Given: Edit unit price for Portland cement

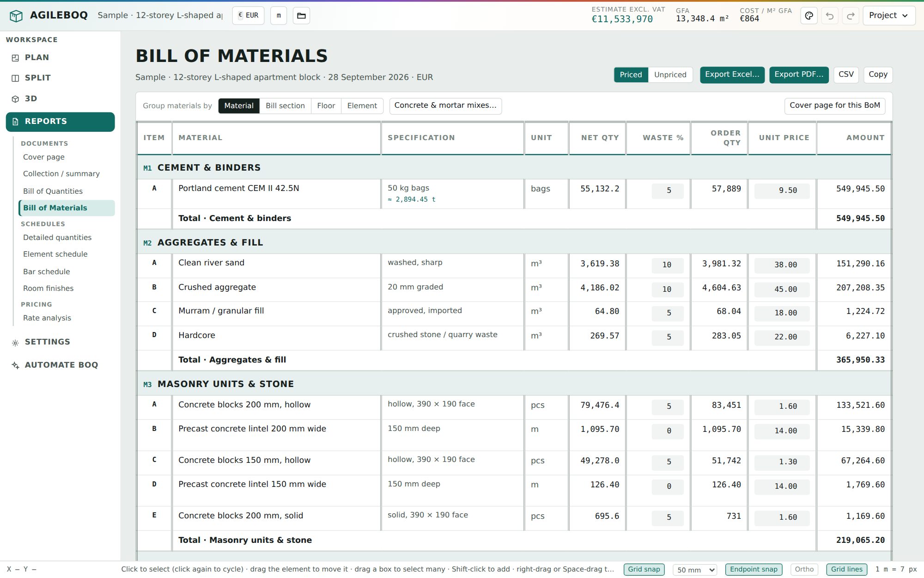Looking at the screenshot, I should 782,191.
